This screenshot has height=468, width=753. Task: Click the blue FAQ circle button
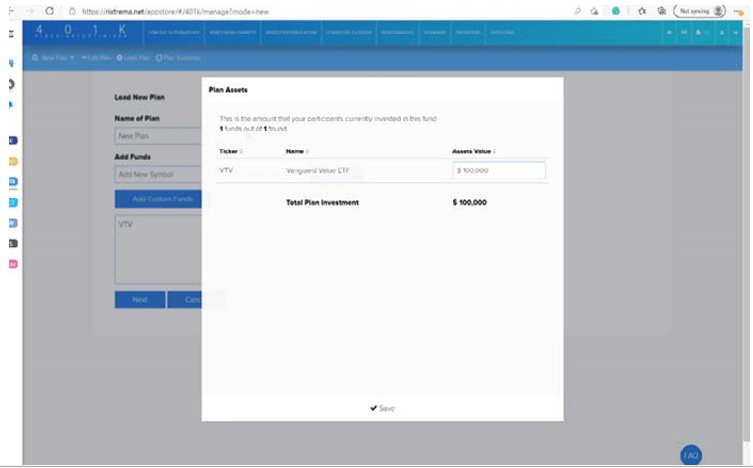click(691, 455)
